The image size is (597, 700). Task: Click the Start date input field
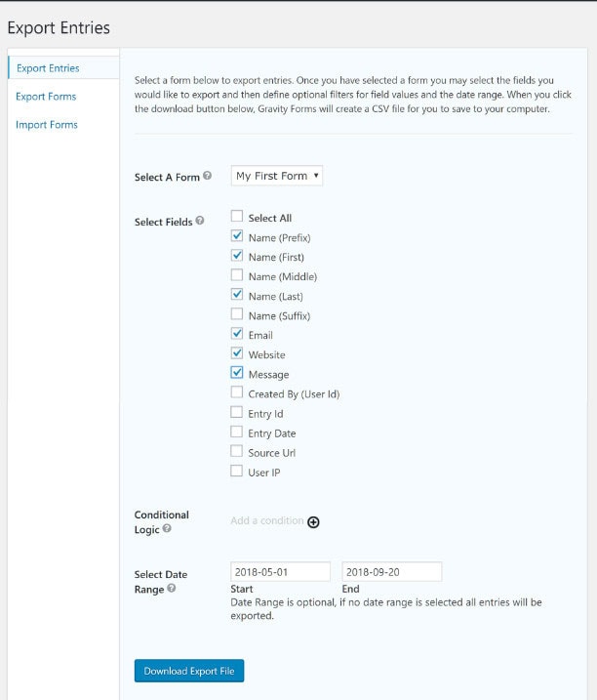pos(280,572)
